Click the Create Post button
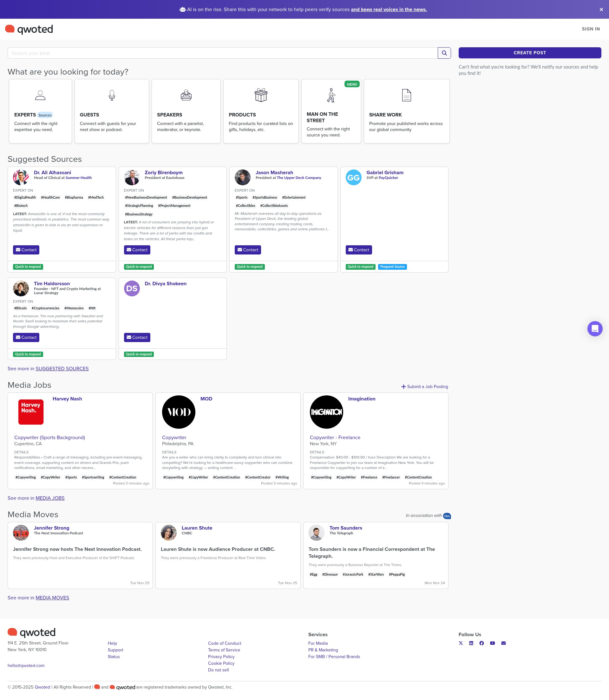 530,53
